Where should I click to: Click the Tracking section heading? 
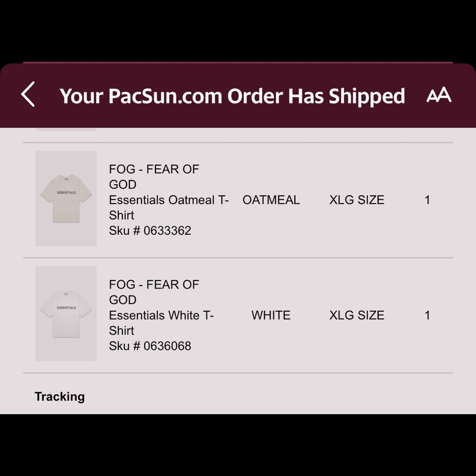click(x=59, y=397)
